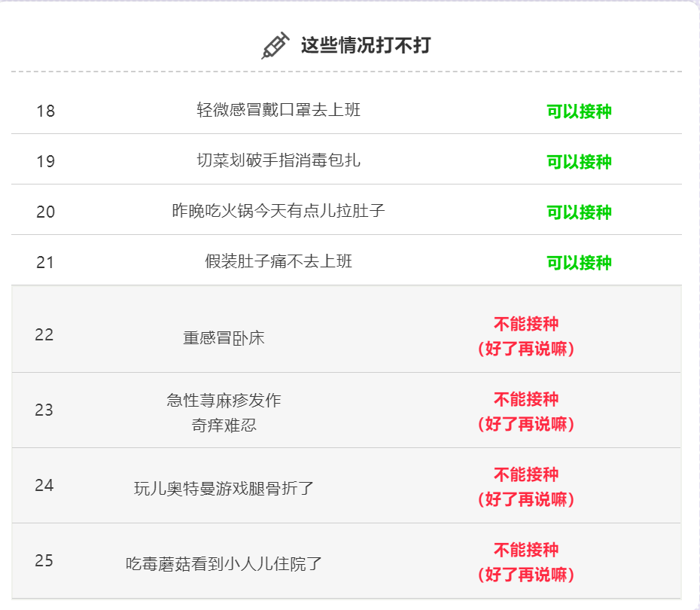Select row number 20

click(x=46, y=212)
